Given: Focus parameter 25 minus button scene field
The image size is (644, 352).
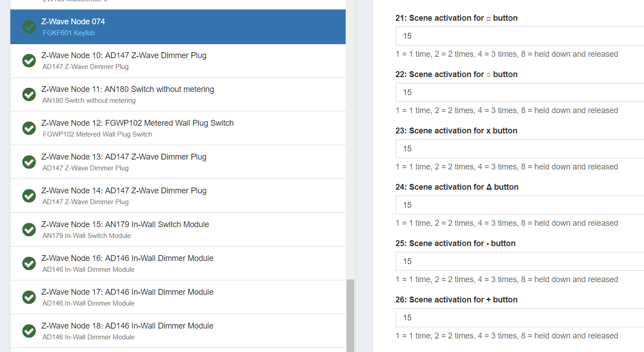Looking at the screenshot, I should click(518, 261).
